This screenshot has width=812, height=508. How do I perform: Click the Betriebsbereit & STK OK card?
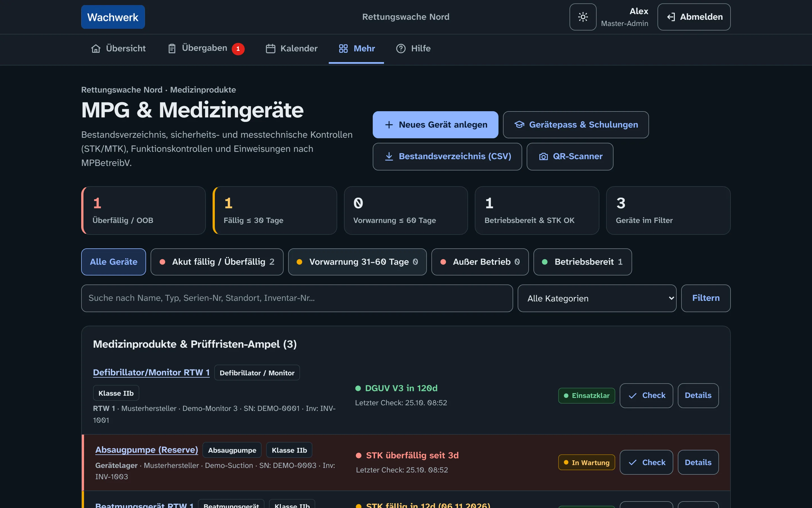[x=537, y=210]
